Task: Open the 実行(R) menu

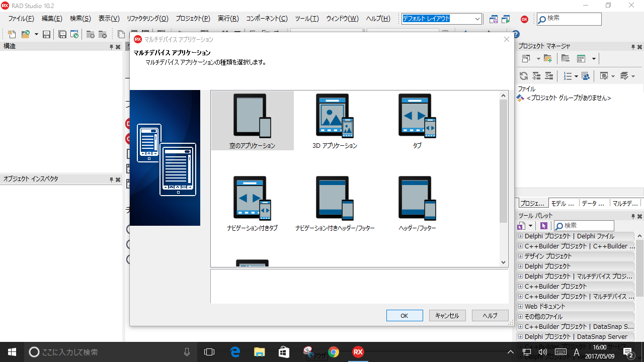Action: point(228,19)
